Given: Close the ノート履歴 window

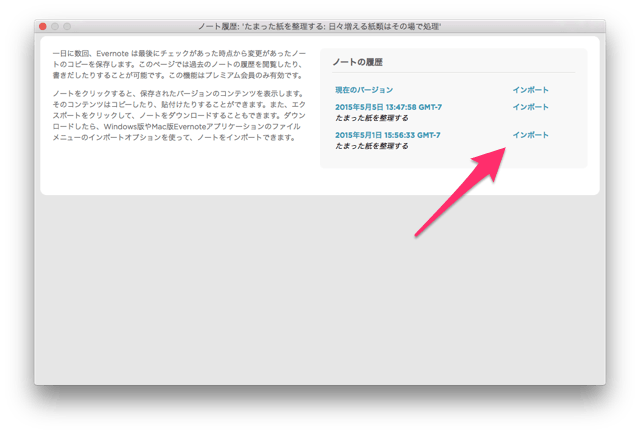Looking at the screenshot, I should tap(42, 27).
